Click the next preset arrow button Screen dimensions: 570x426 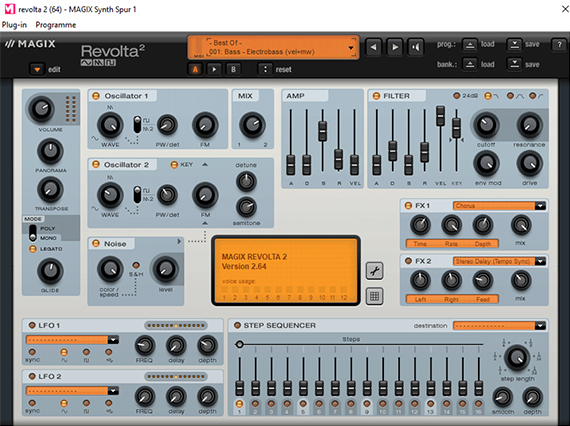(394, 47)
